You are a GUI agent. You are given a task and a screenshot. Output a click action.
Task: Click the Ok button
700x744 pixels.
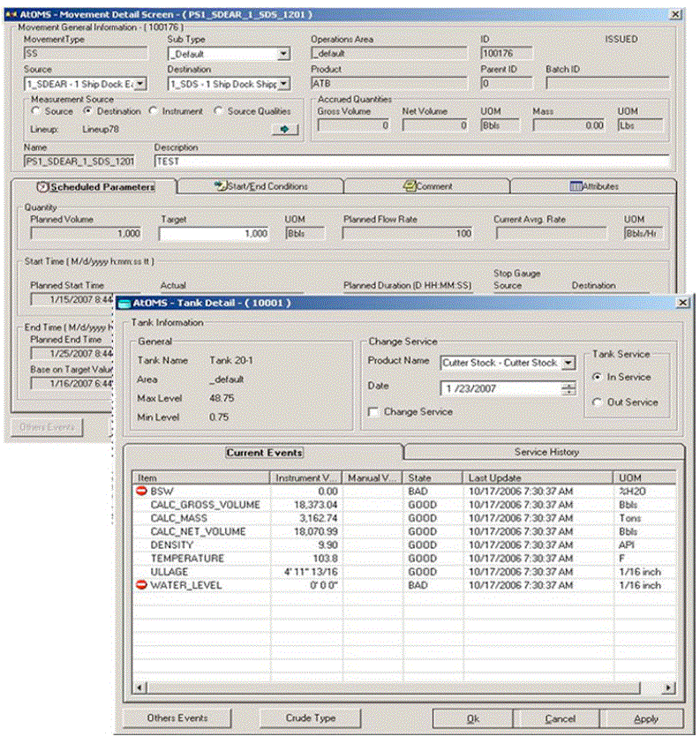click(x=472, y=718)
